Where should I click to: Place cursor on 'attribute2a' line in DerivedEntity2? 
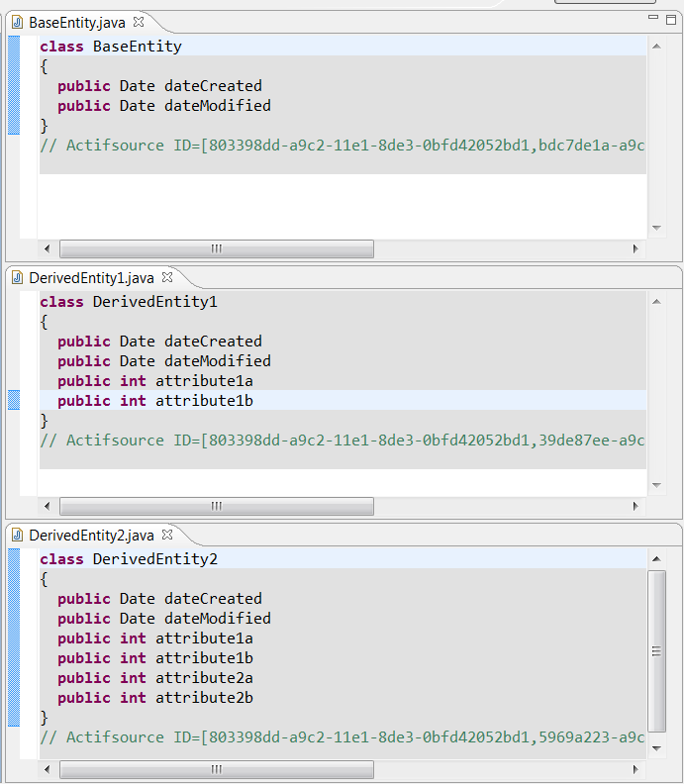pos(204,678)
